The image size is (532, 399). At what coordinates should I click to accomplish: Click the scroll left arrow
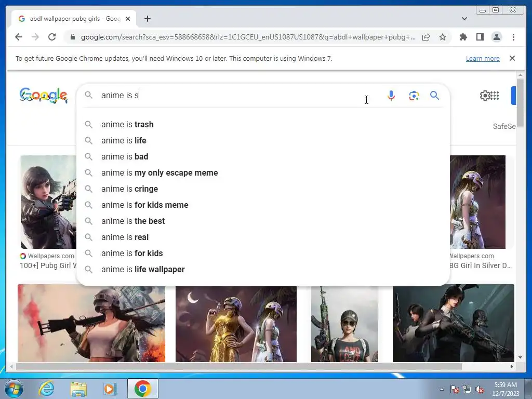[x=11, y=366]
